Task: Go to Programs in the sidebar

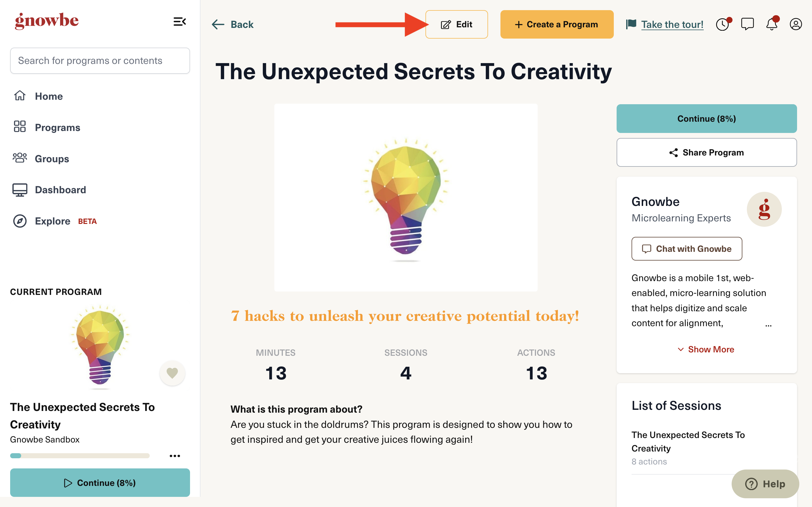Action: pyautogui.click(x=57, y=127)
